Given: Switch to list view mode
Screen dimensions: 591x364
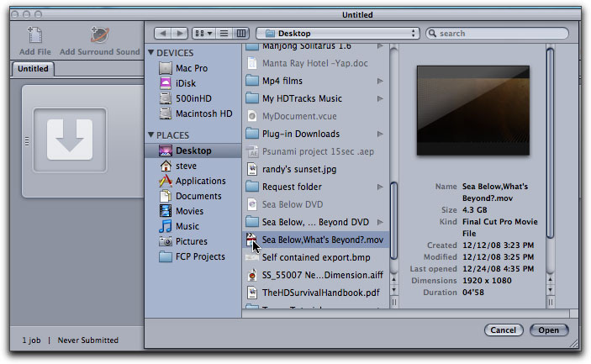Looking at the screenshot, I should point(224,33).
